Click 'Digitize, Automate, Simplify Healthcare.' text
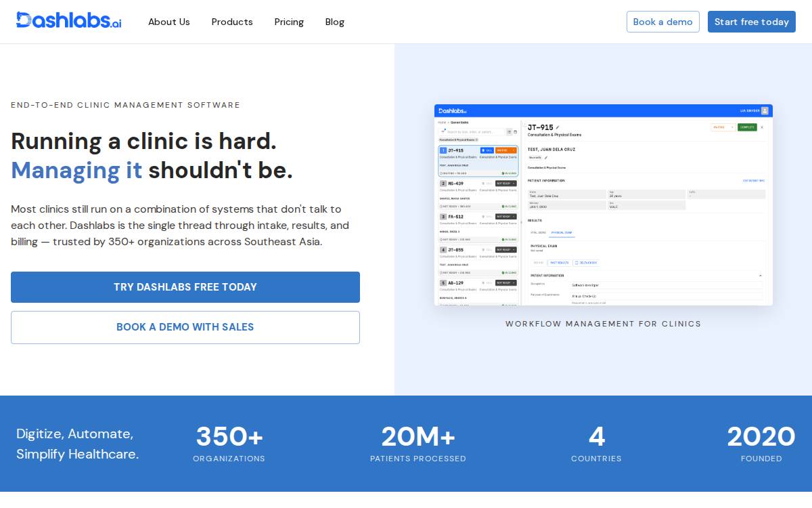This screenshot has height=508, width=812. pyautogui.click(x=78, y=444)
